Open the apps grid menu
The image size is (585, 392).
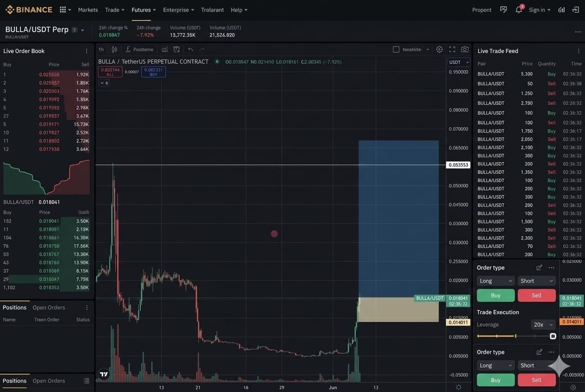(63, 10)
